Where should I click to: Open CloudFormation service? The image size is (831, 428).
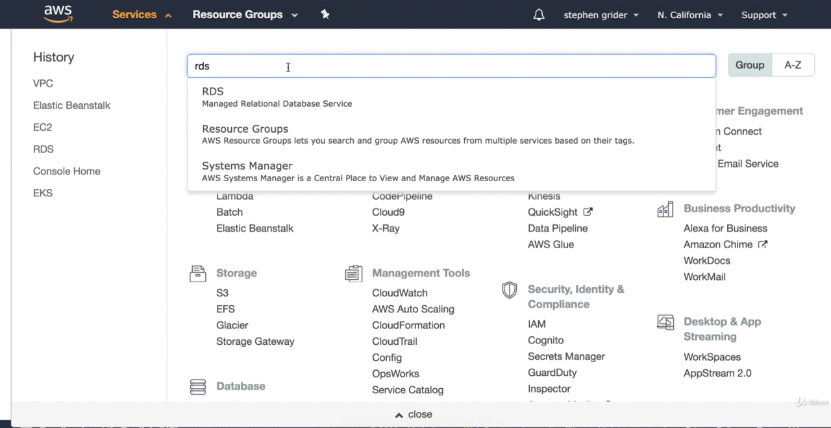(409, 325)
